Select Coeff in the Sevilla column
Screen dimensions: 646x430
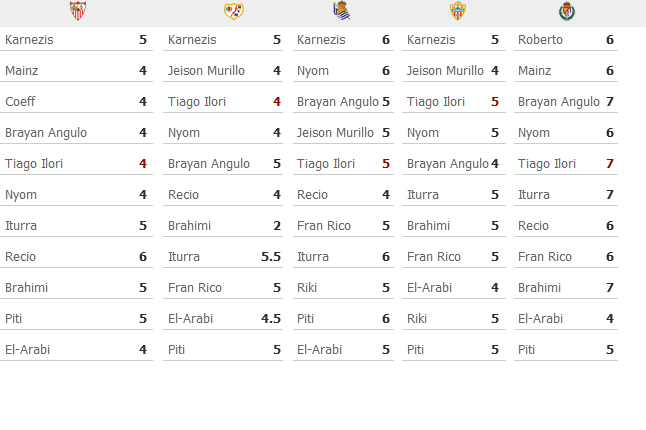20,101
